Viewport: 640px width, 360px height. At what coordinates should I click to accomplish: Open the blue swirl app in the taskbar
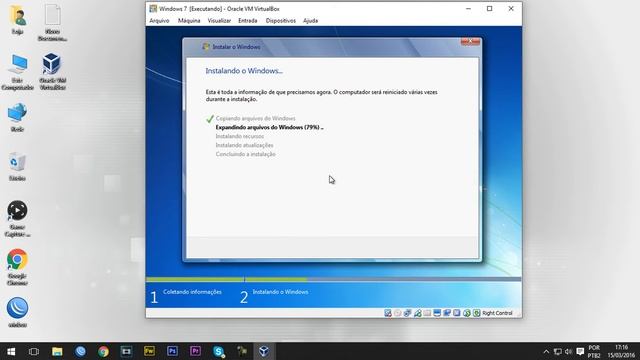[x=80, y=351]
